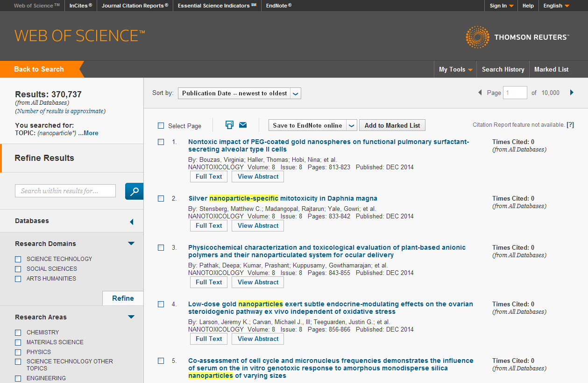588x383 pixels.
Task: Open Full Text for result 3
Action: 209,282
